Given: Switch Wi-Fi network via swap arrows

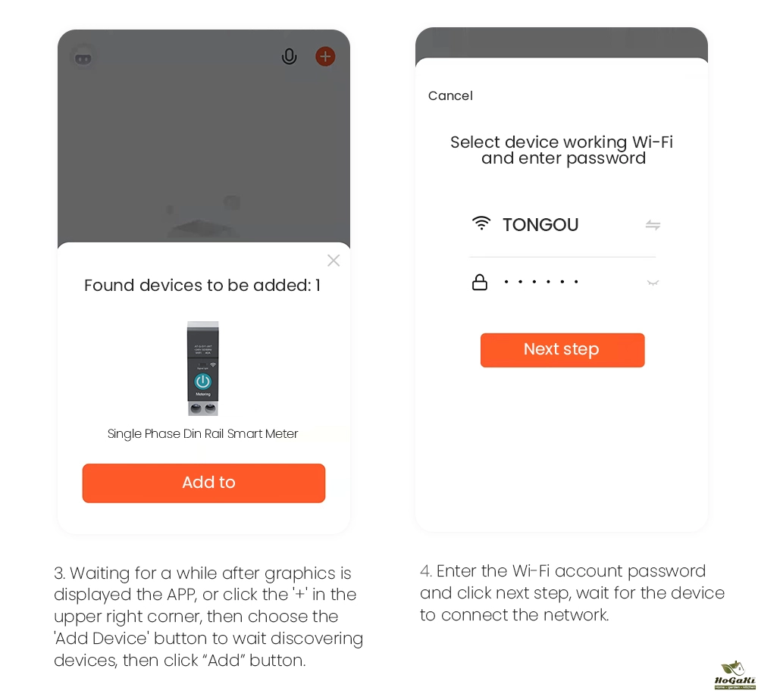Looking at the screenshot, I should [x=653, y=225].
